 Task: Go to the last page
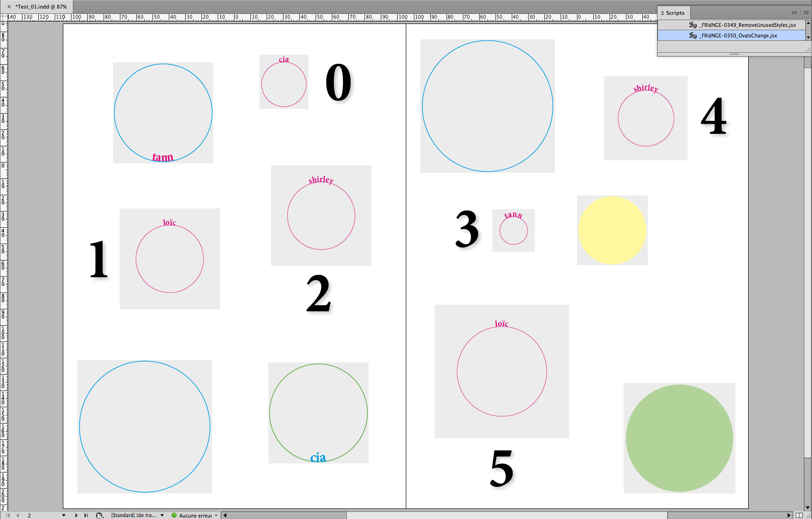[x=86, y=515]
